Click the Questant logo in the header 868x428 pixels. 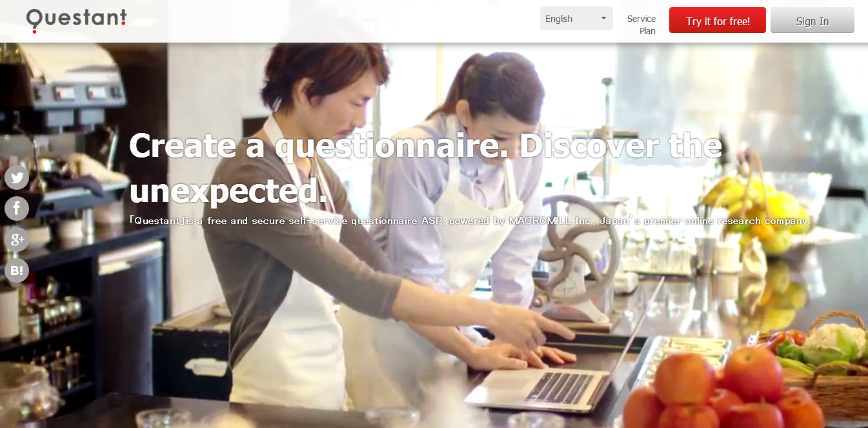[x=76, y=19]
